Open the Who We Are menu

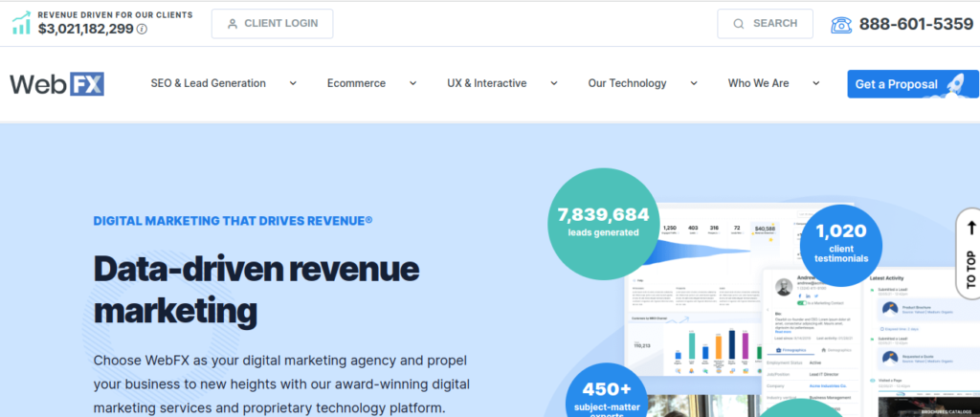point(758,83)
